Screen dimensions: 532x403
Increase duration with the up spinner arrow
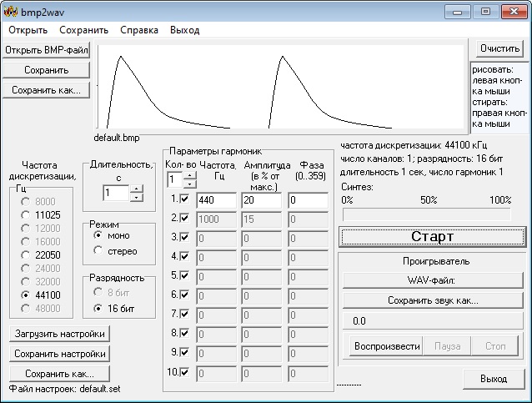coord(137,189)
